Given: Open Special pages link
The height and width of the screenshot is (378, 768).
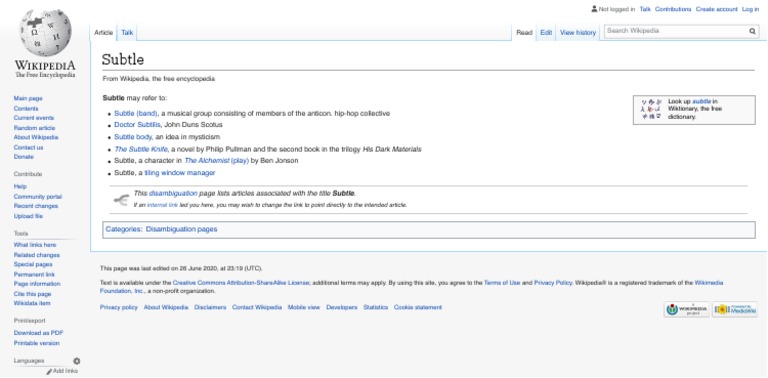Looking at the screenshot, I should pyautogui.click(x=33, y=264).
